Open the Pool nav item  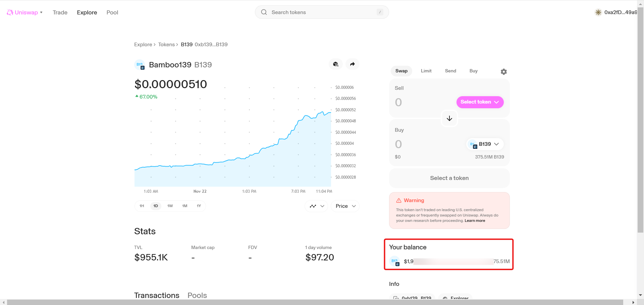tap(112, 12)
